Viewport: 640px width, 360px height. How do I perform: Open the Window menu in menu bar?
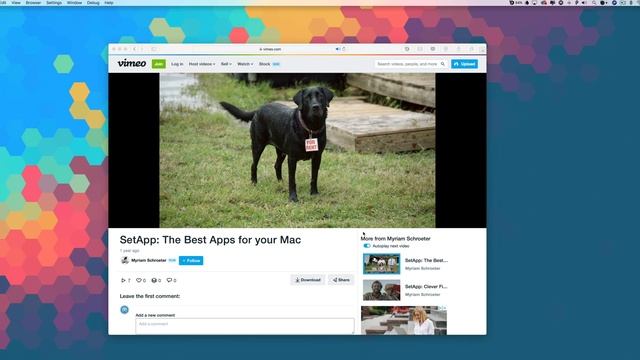(x=74, y=2)
